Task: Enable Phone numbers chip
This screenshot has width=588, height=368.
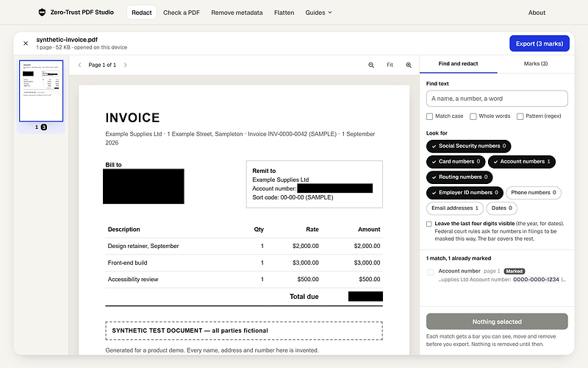Action: [534, 193]
